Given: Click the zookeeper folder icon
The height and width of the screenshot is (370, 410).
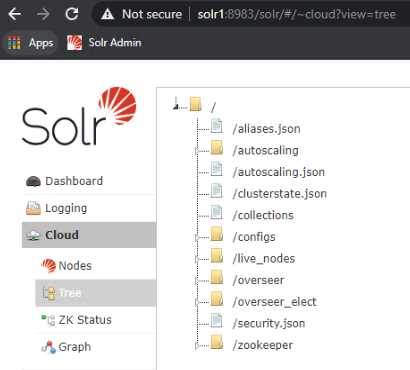Looking at the screenshot, I should 217,342.
